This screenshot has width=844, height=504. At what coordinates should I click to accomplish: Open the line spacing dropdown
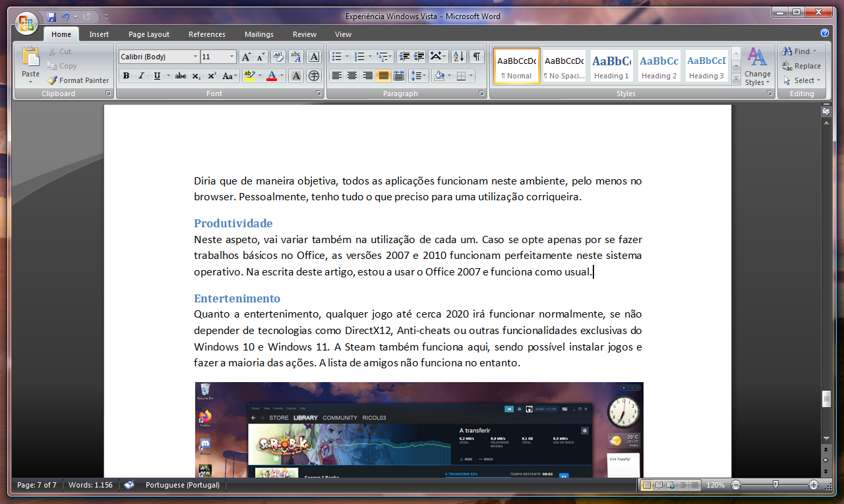(x=419, y=76)
